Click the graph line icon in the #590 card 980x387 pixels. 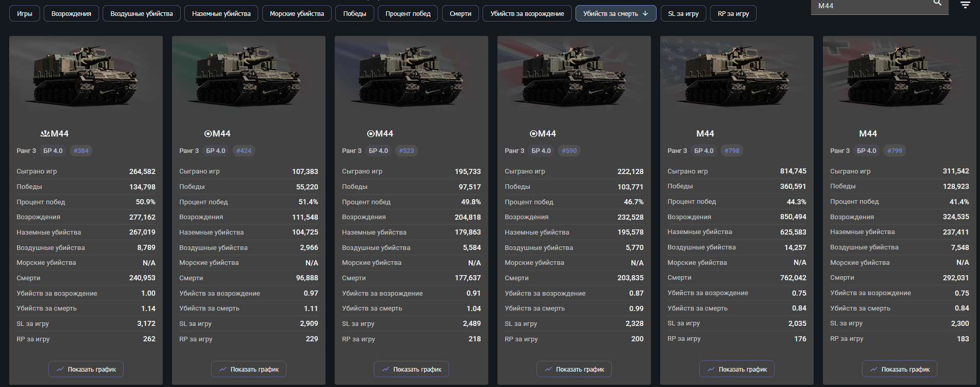[x=548, y=369]
